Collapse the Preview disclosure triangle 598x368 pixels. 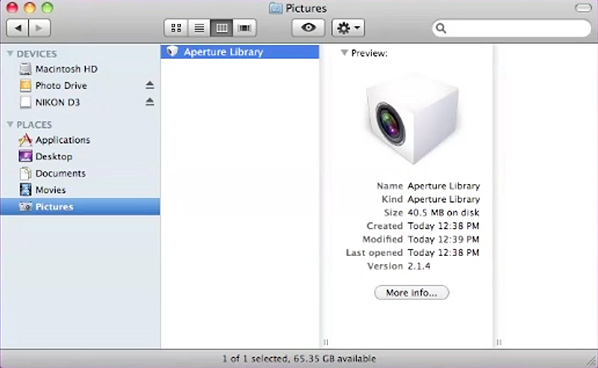(x=344, y=53)
